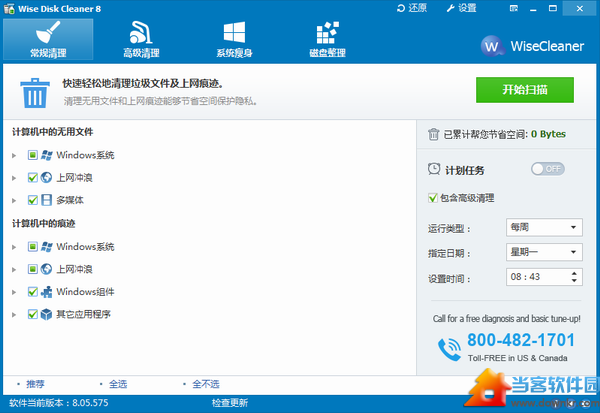The image size is (600, 413).
Task: Switch to 高级清理 tab
Action: (x=141, y=39)
